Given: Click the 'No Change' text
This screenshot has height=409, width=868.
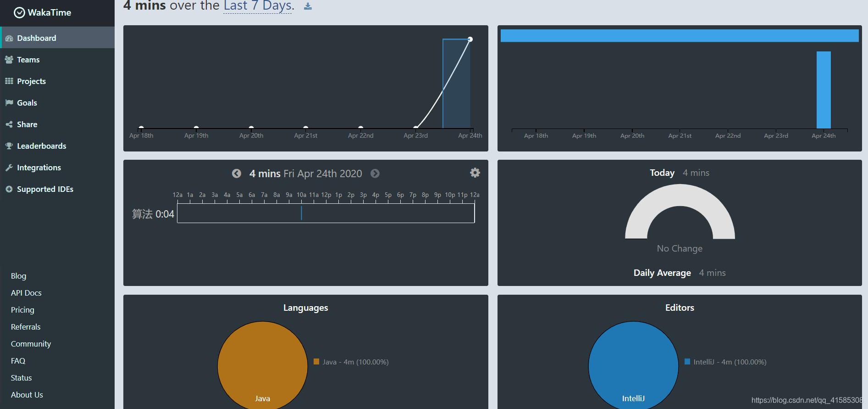Looking at the screenshot, I should click(680, 248).
